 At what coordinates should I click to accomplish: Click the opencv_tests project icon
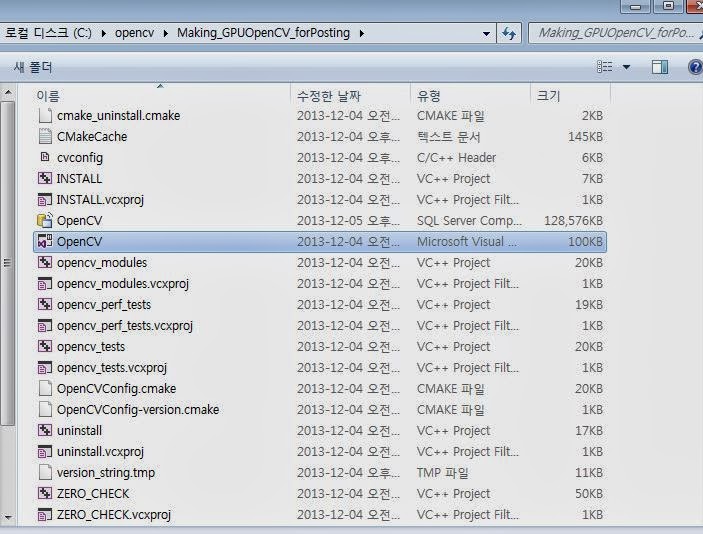point(45,346)
